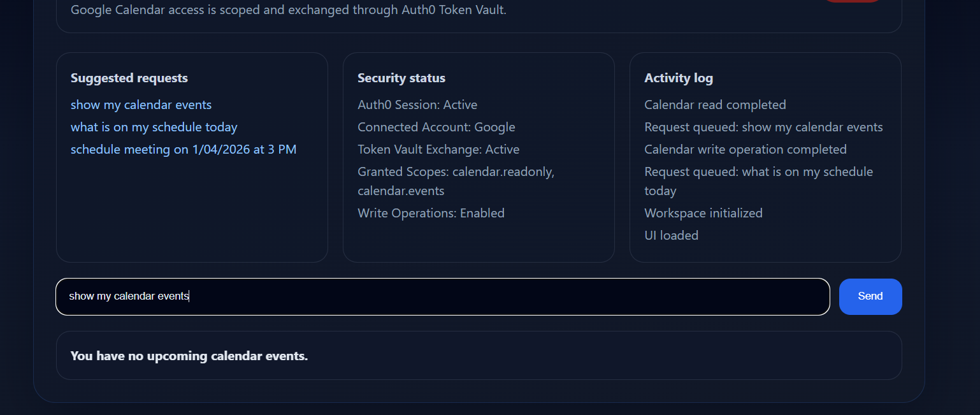
Task: Click the Granted Scopes calendar.readonly entry
Action: [456, 181]
